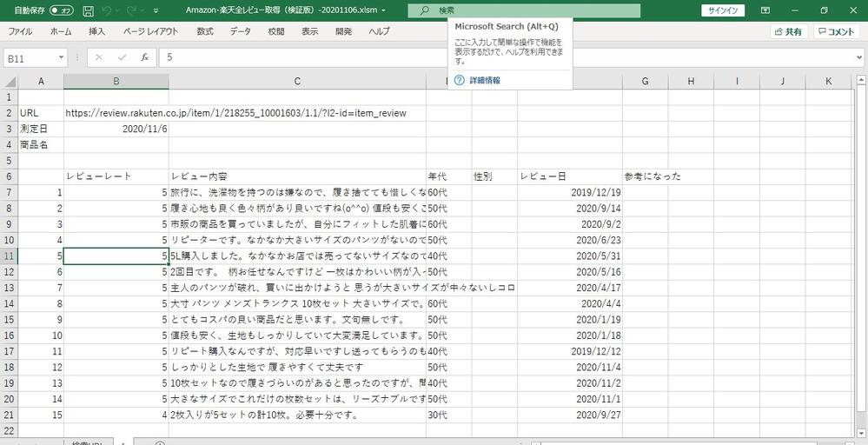Expand the formula bar chevron
Screen dimensions: 868x445
click(859, 57)
